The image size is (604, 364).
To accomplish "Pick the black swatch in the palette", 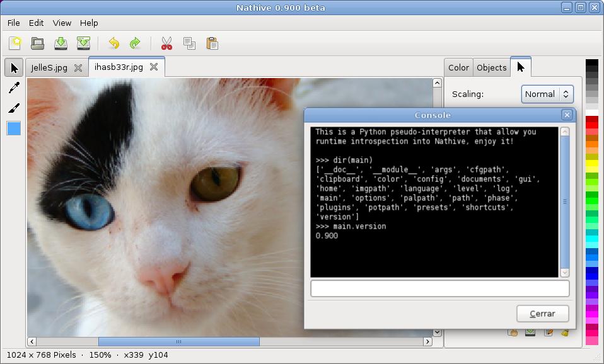I will click(x=591, y=62).
